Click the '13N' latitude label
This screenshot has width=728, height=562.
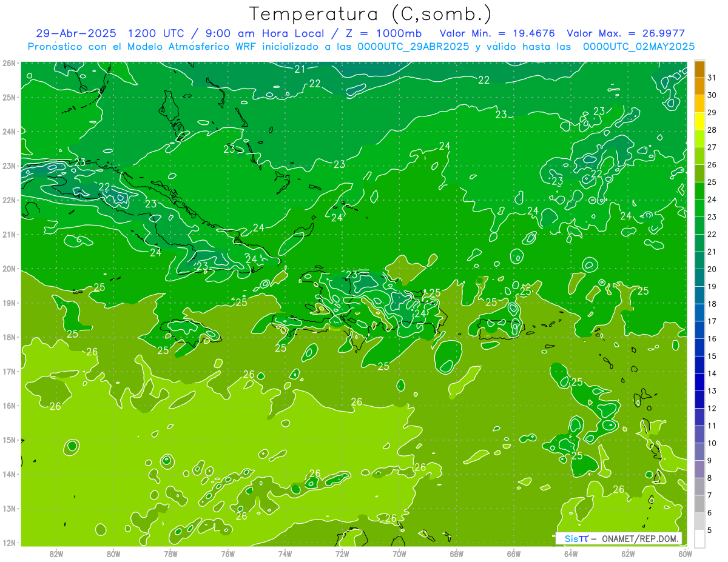[9, 508]
